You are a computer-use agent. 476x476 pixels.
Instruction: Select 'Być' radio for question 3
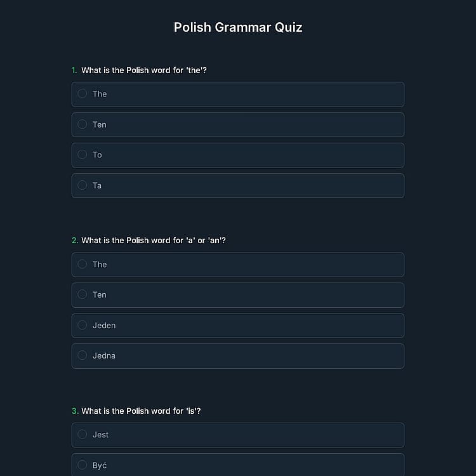pyautogui.click(x=83, y=465)
